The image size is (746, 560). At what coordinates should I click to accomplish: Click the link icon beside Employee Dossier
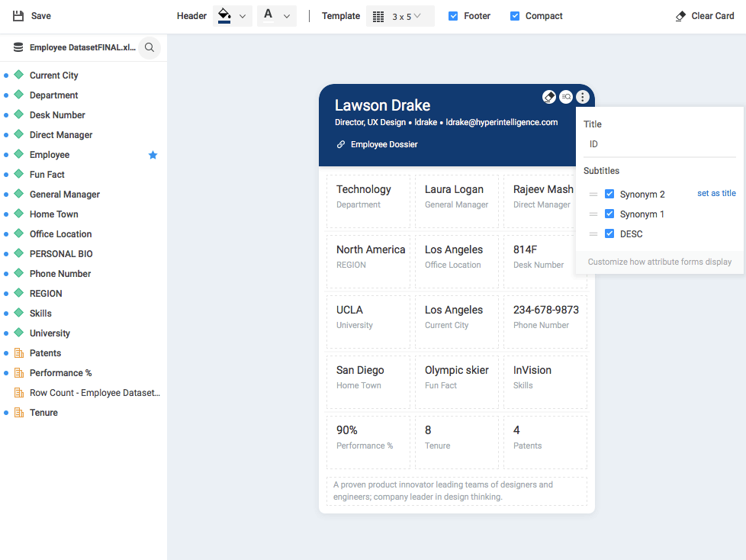tap(341, 144)
